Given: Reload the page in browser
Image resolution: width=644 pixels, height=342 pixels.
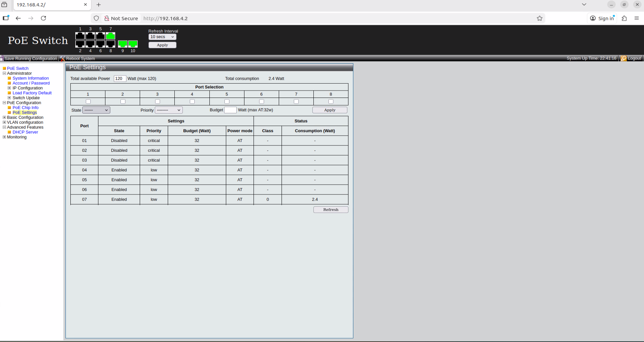Looking at the screenshot, I should point(43,18).
